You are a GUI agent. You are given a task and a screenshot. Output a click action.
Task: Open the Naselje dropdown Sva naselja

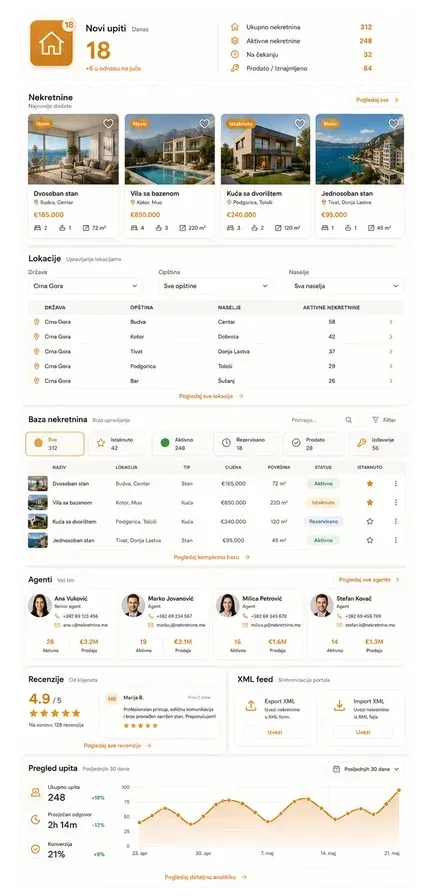pos(346,286)
